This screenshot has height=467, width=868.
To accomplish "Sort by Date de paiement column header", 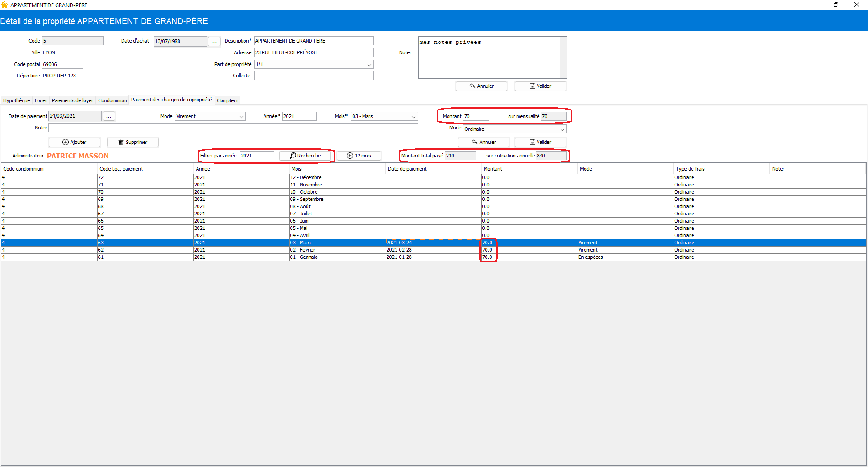I will tap(434, 169).
